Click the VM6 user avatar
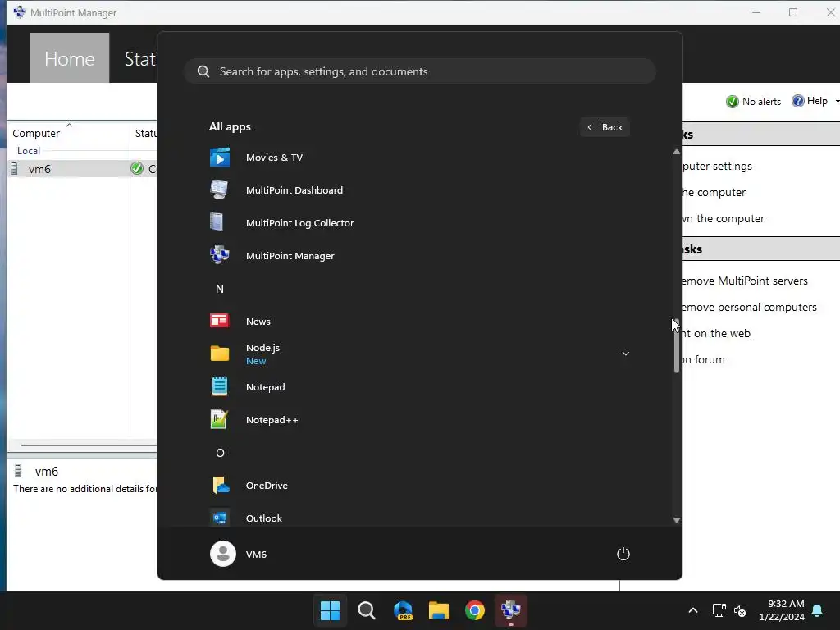The image size is (840, 630). 223,554
